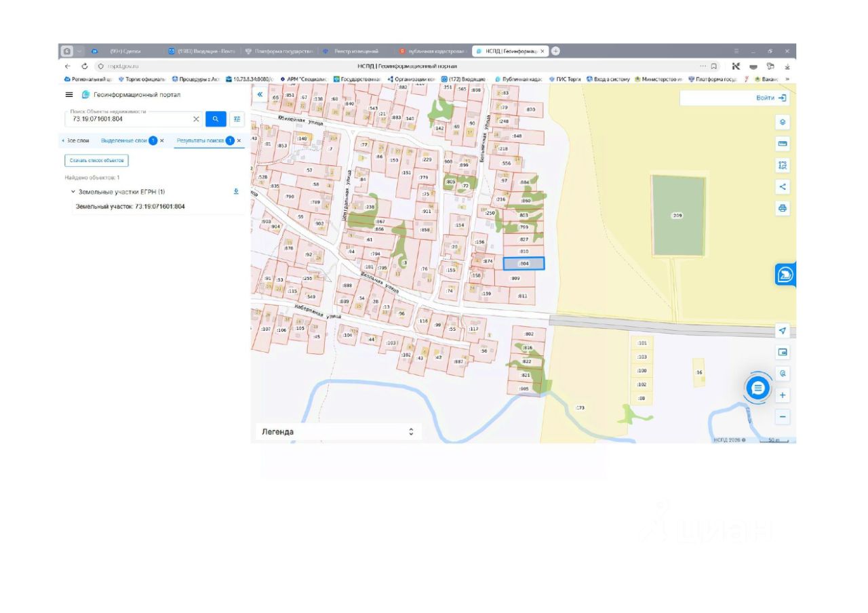This screenshot has height=613, width=868.
Task: Zoom out on the map with minus
Action: (783, 417)
